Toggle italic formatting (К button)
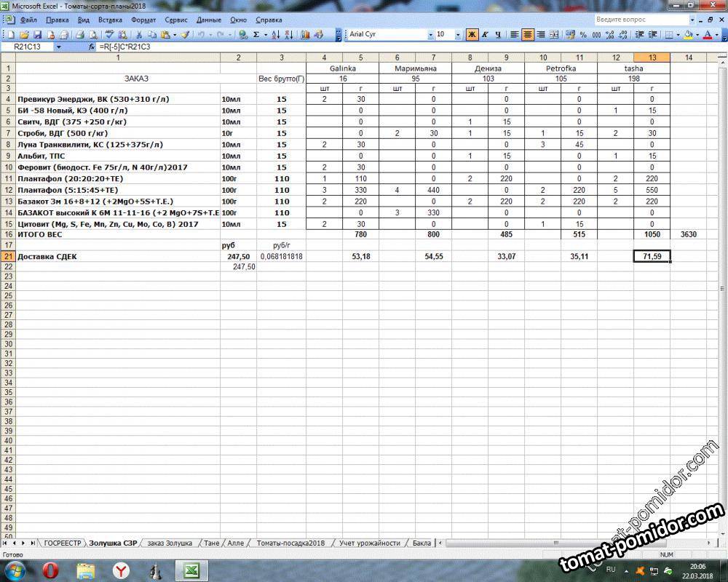 484,34
